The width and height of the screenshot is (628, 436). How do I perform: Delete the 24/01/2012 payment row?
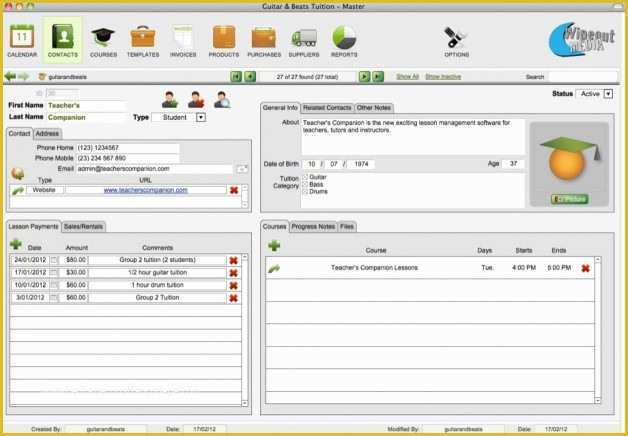[x=233, y=261]
